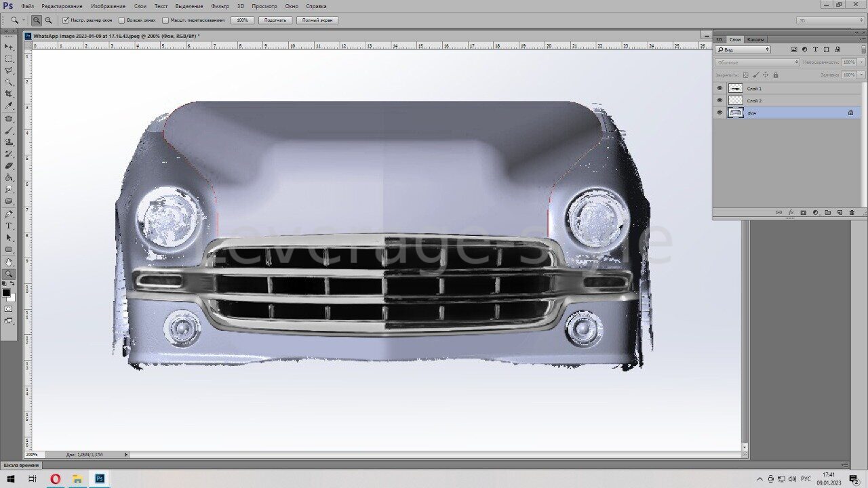The height and width of the screenshot is (488, 868).
Task: Switch to the Каналы tab
Action: coord(755,39)
